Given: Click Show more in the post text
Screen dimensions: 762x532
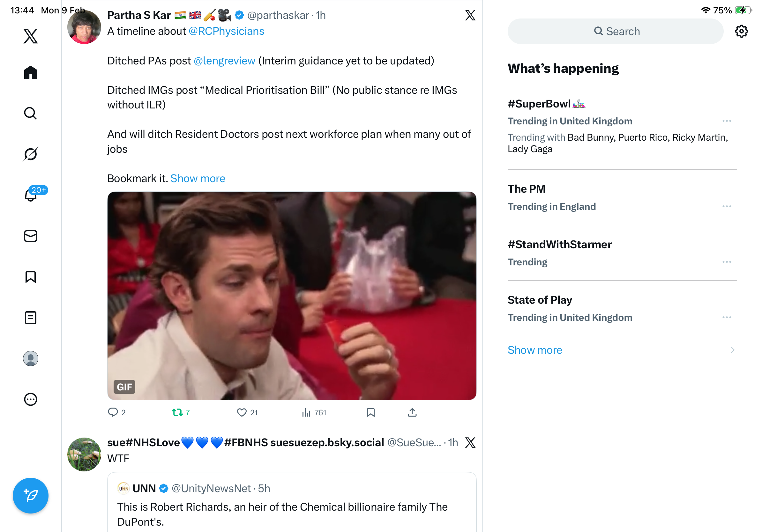Looking at the screenshot, I should coord(198,178).
